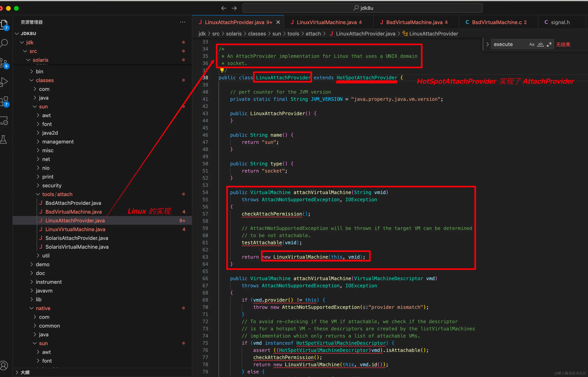
Task: Toggle Match Case in find widget
Action: tap(531, 44)
